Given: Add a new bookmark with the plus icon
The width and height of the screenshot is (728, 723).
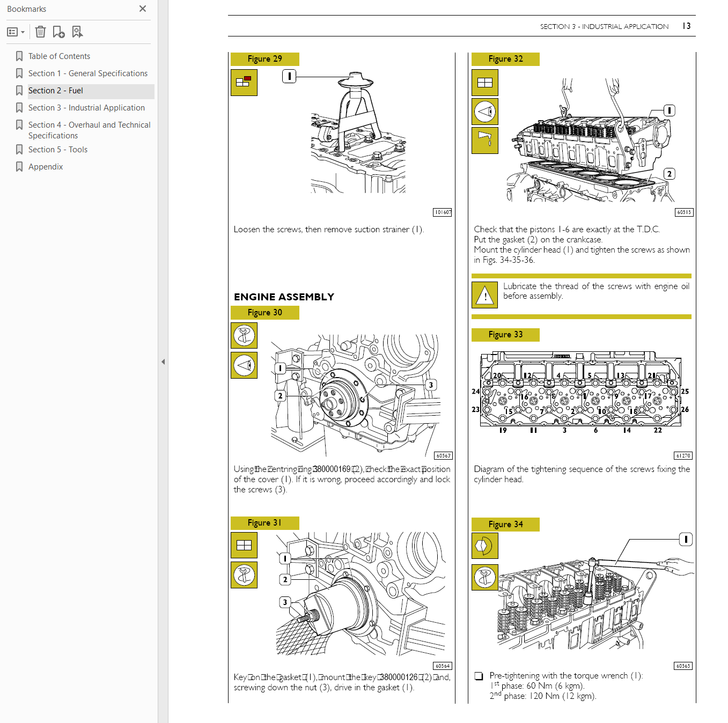Looking at the screenshot, I should tap(58, 32).
